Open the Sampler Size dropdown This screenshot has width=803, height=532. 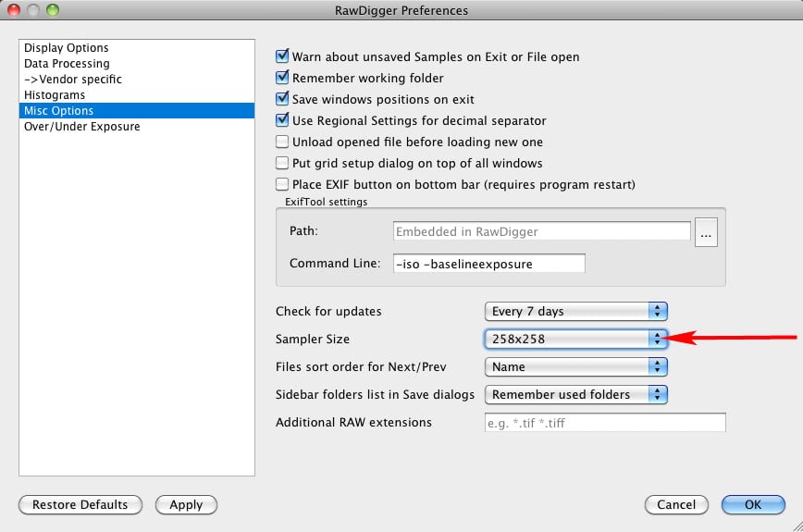(x=576, y=339)
